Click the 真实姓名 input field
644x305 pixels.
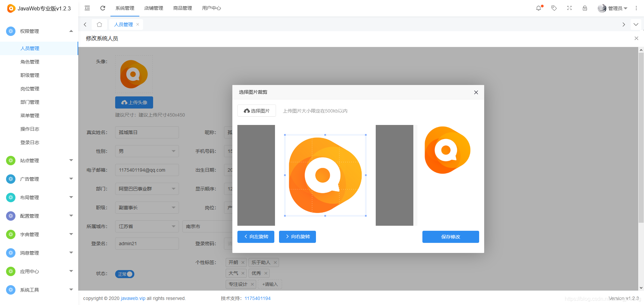pos(147,132)
